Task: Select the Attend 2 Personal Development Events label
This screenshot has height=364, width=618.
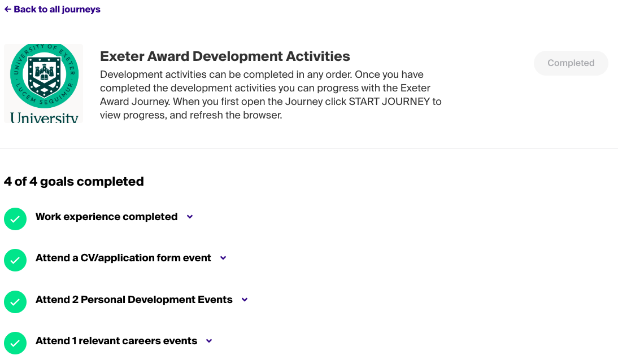Action: pos(134,300)
